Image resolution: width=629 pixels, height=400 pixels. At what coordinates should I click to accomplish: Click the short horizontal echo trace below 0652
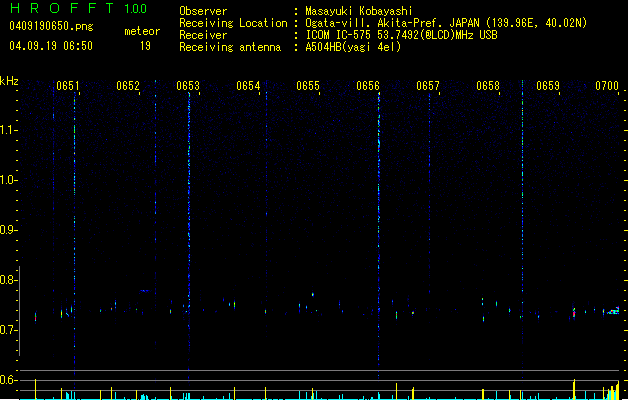coord(144,290)
